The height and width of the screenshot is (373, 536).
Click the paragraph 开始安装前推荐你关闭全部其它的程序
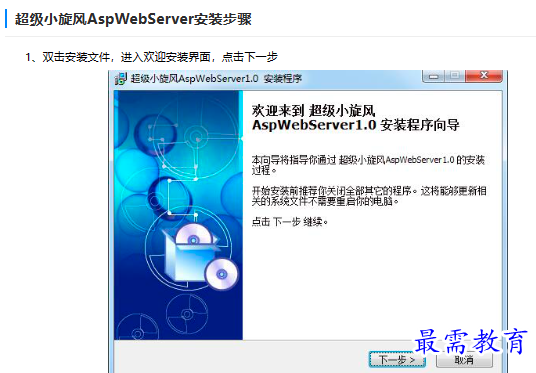[x=369, y=196]
